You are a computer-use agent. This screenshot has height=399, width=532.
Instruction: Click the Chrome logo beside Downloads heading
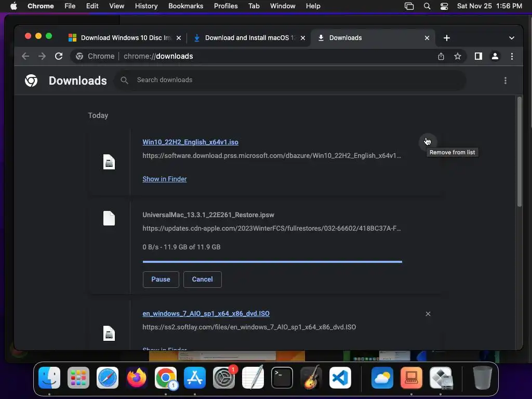[x=31, y=81]
